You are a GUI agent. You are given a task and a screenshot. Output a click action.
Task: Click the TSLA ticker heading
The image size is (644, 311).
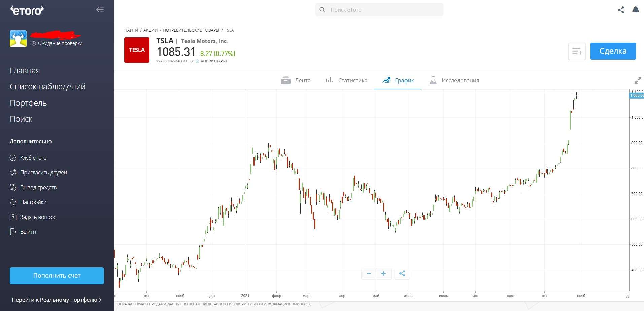click(165, 41)
